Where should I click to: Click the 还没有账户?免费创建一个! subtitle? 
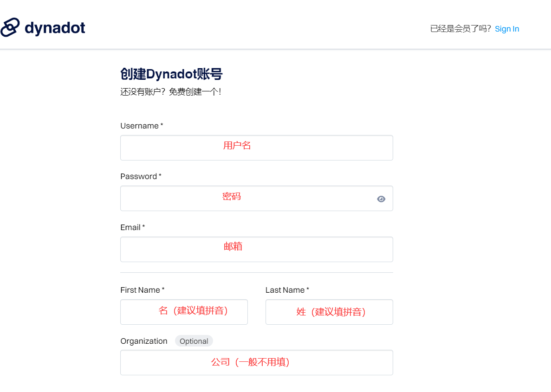click(171, 92)
